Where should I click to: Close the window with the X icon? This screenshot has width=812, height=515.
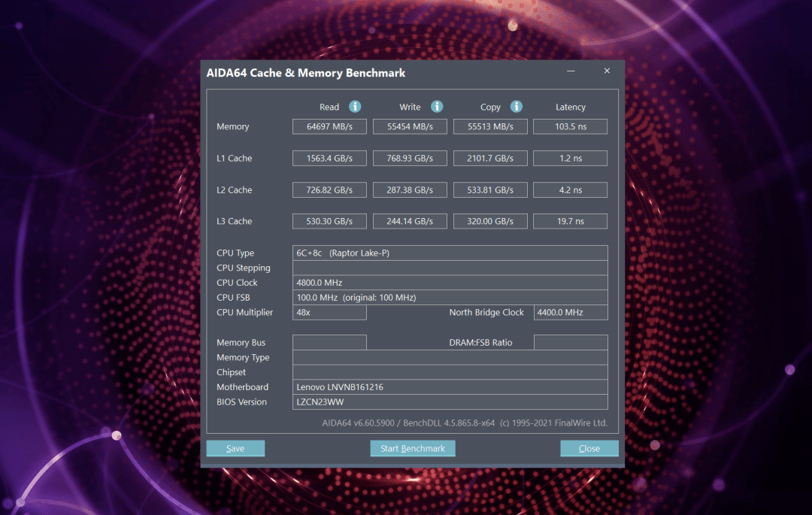607,71
